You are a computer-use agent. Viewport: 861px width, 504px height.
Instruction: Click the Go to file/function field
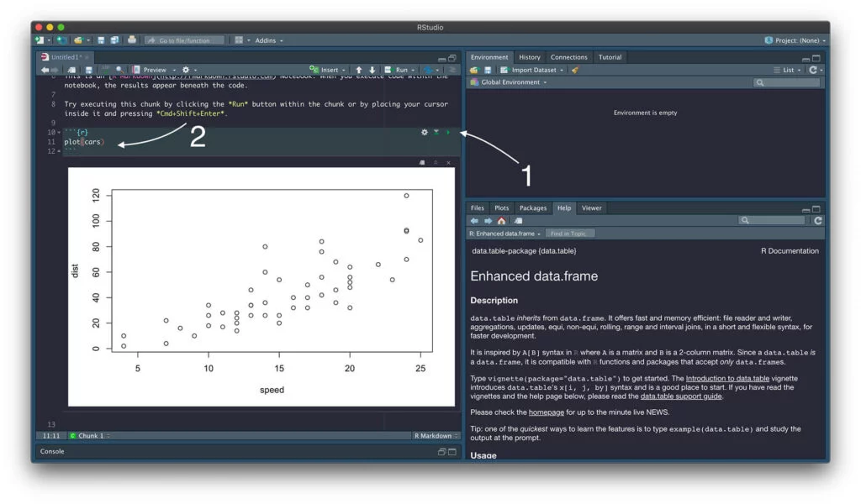click(184, 40)
